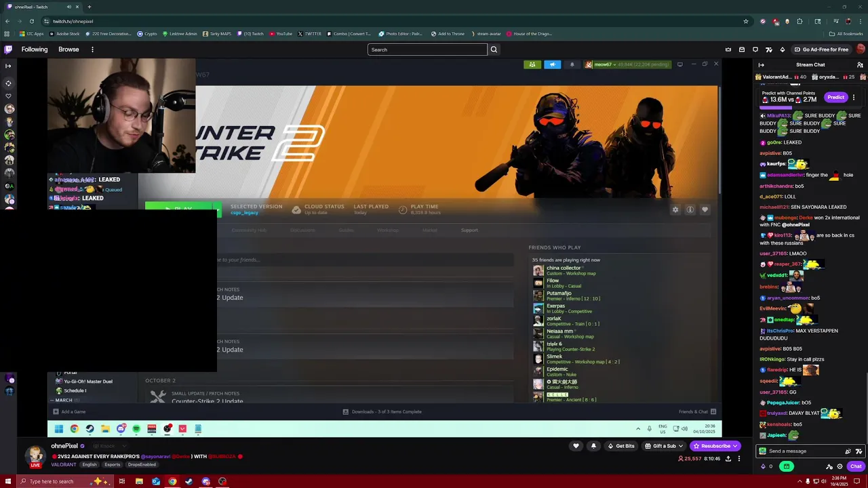Open stream options three-dot menu under video

[739, 459]
